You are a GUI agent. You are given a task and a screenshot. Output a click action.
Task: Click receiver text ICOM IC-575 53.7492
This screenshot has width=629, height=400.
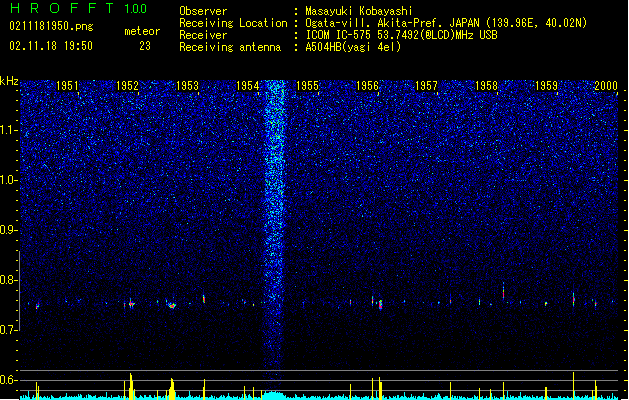pos(402,35)
